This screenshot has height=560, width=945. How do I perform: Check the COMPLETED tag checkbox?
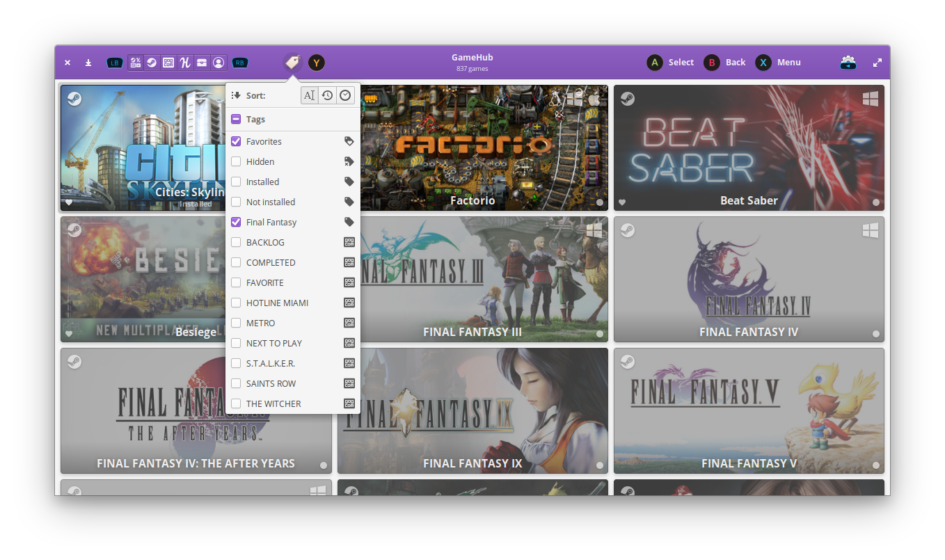[x=236, y=262]
